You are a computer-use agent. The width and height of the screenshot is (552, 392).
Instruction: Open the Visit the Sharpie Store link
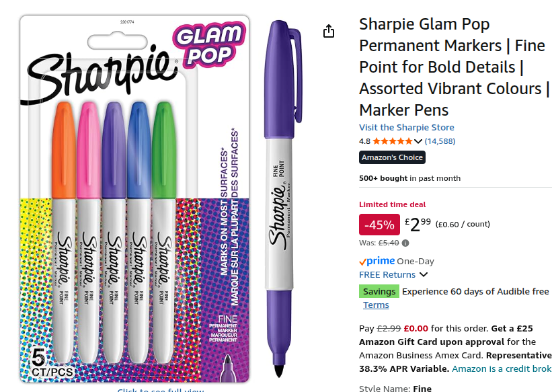coord(406,127)
